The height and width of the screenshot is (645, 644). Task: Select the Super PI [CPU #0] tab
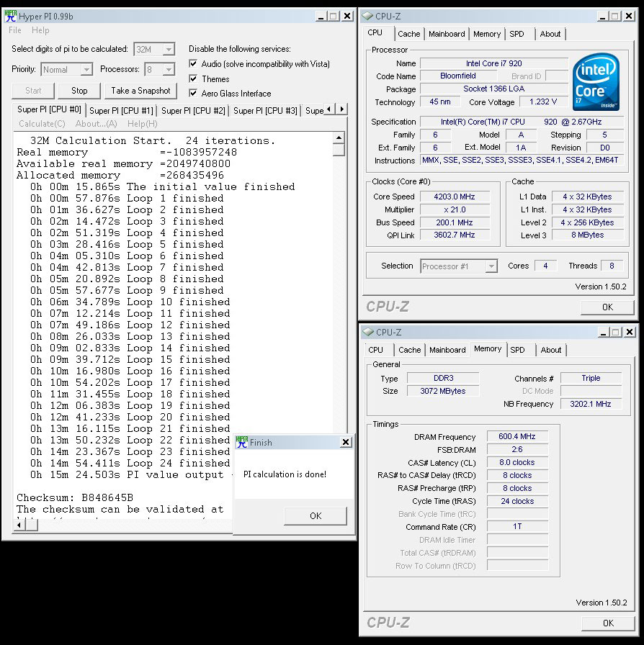click(49, 109)
